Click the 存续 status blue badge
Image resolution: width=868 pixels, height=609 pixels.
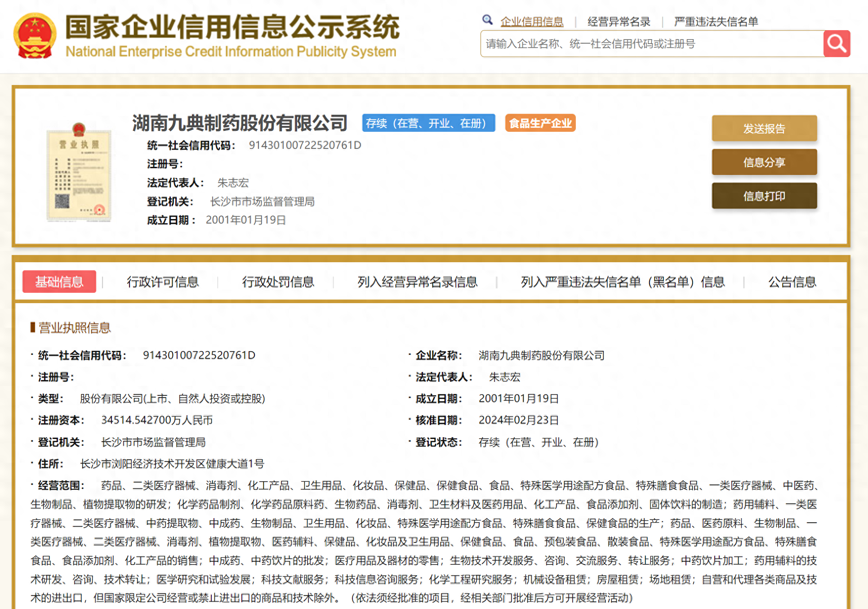(428, 123)
